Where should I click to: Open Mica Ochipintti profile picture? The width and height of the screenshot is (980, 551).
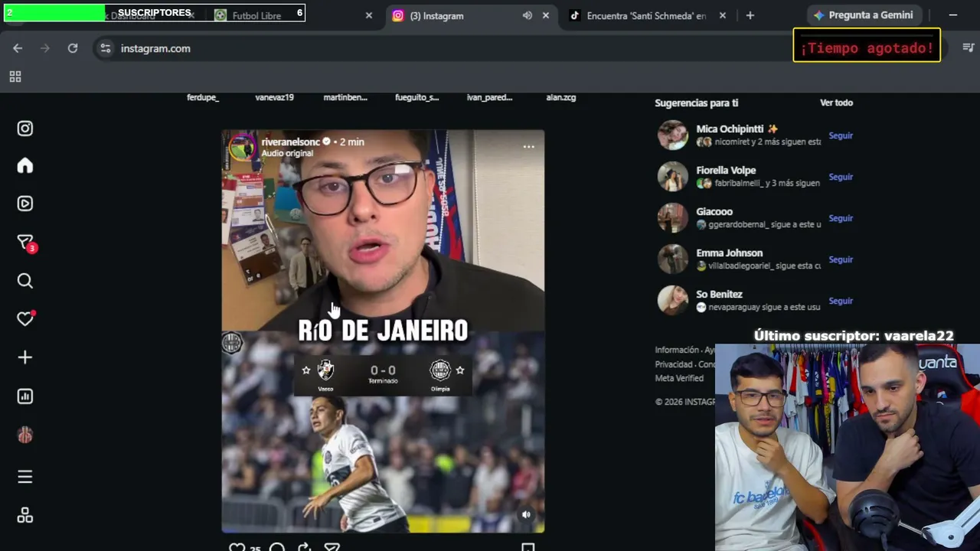coord(673,135)
